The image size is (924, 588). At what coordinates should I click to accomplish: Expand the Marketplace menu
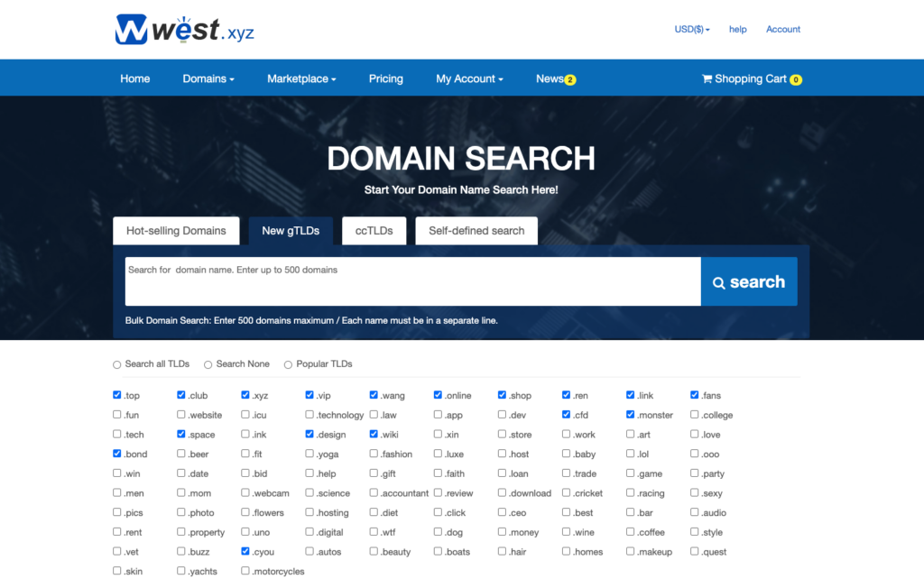point(300,79)
